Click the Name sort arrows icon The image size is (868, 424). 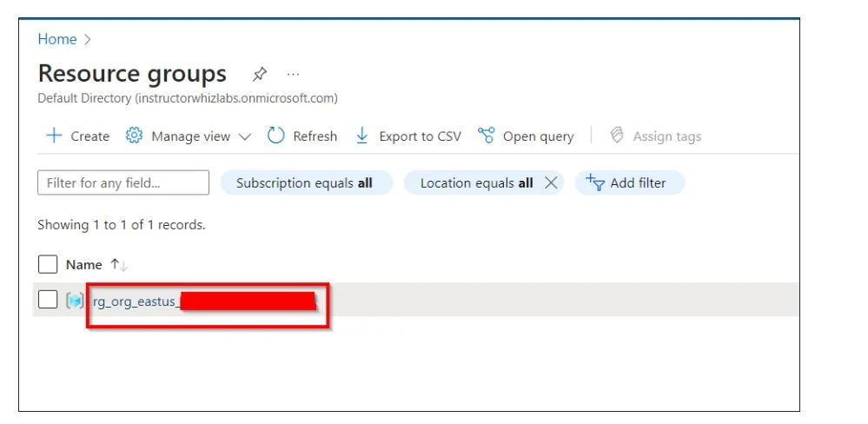tap(118, 265)
